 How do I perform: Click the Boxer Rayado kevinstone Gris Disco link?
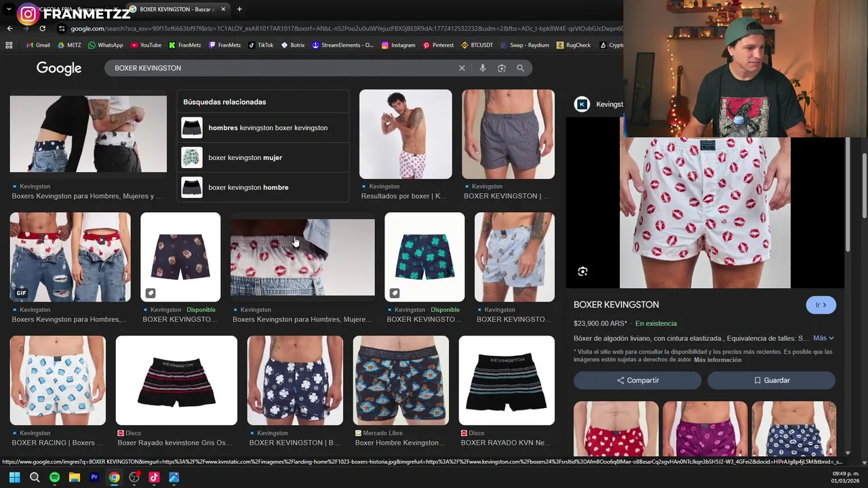[174, 443]
